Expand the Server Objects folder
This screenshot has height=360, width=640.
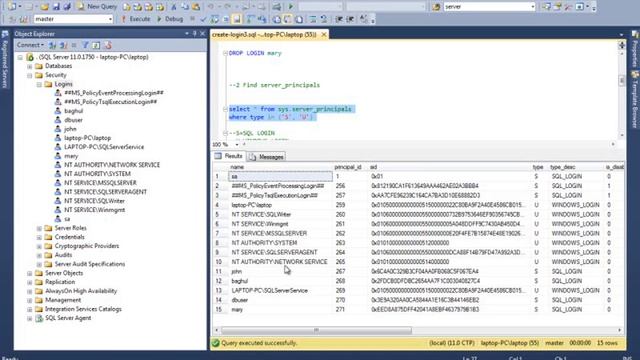point(30,273)
